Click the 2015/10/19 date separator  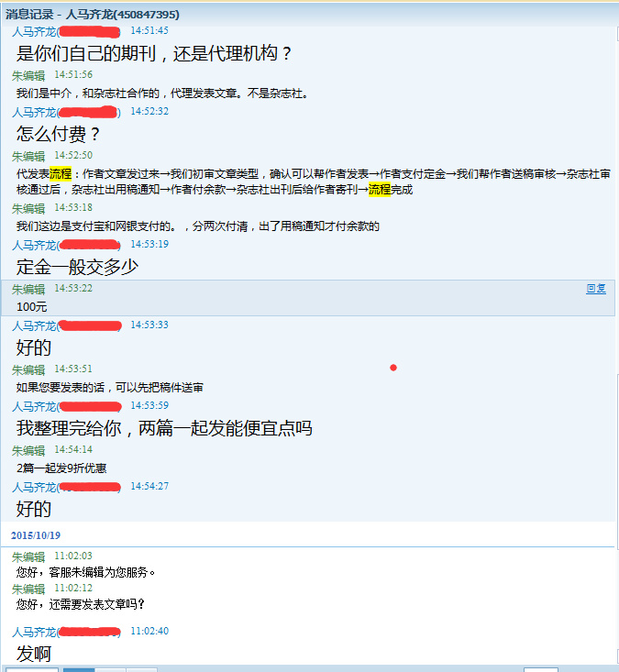(x=36, y=535)
